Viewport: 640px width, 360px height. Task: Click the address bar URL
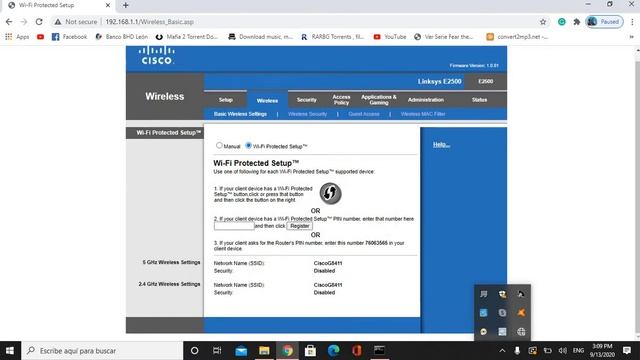click(x=149, y=22)
